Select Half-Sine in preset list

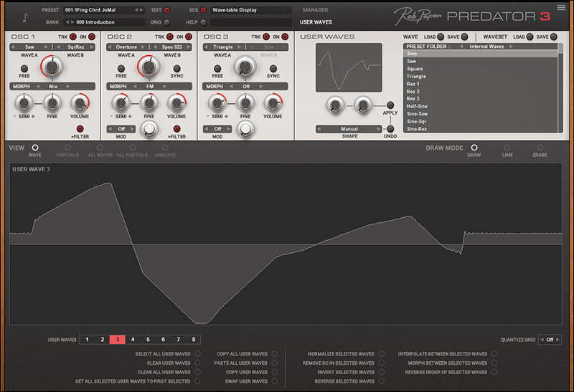point(480,106)
